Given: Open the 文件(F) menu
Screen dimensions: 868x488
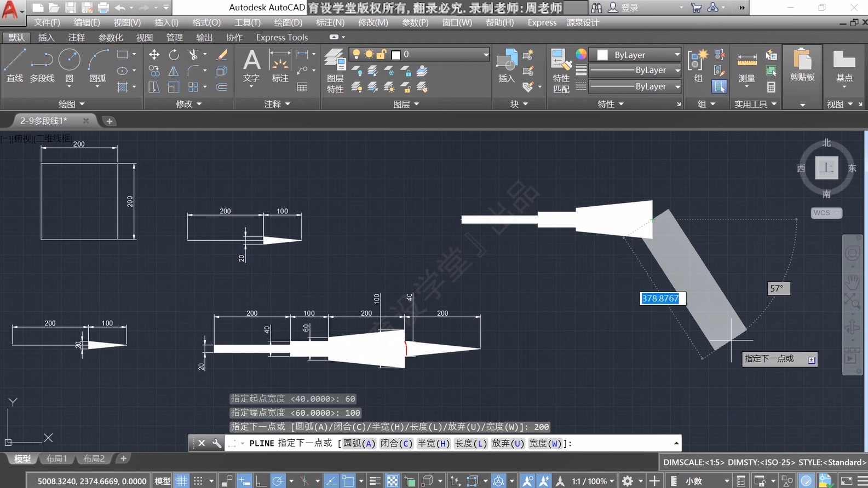Looking at the screenshot, I should coord(47,22).
